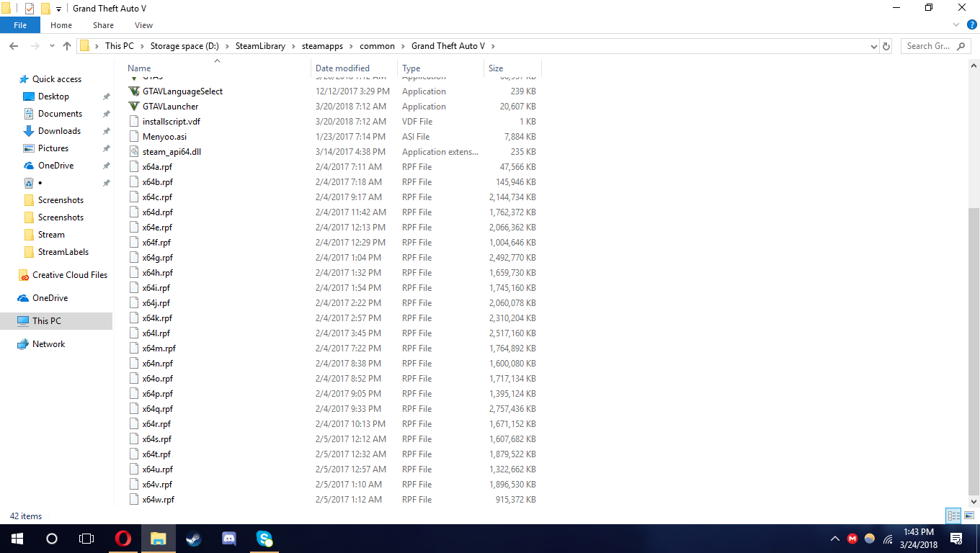Click the MEGA tray icon

pyautogui.click(x=852, y=539)
